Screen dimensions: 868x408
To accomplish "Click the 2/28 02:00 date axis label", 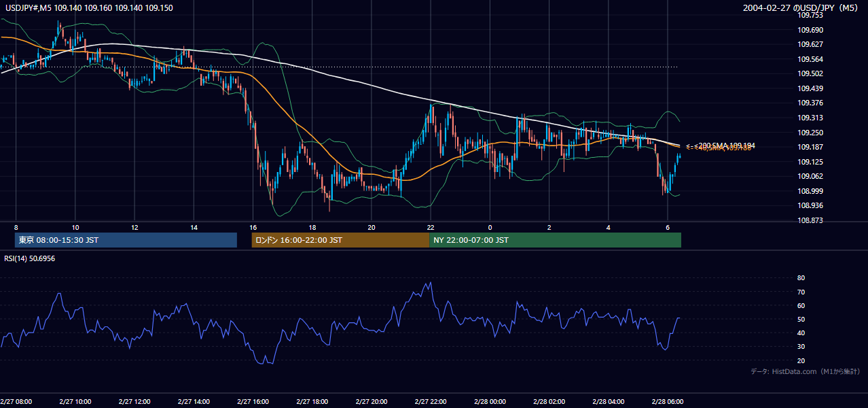I will coord(549,401).
